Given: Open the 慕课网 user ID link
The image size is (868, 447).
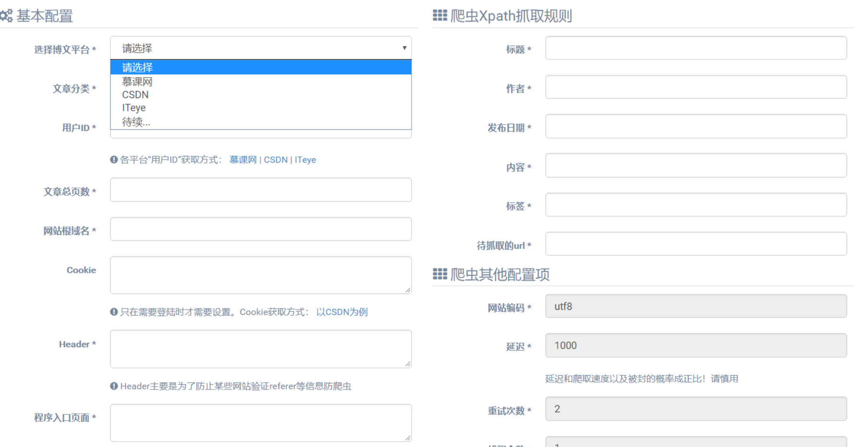Looking at the screenshot, I should 242,159.
